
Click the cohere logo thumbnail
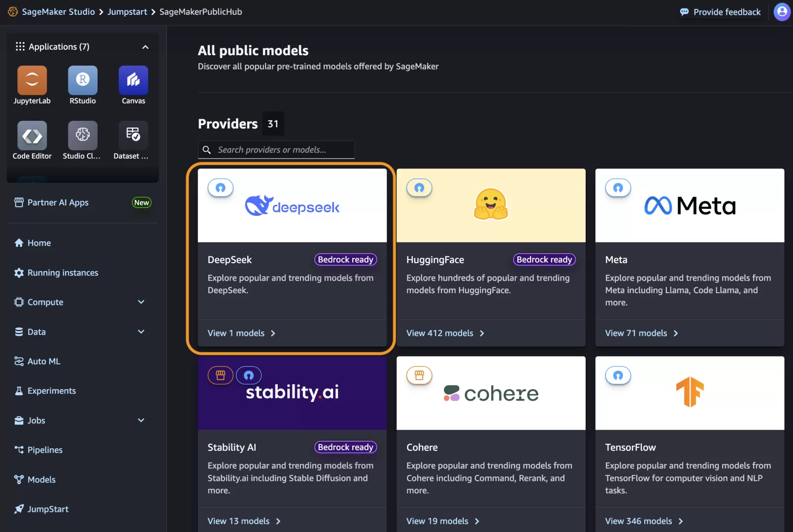pos(491,393)
